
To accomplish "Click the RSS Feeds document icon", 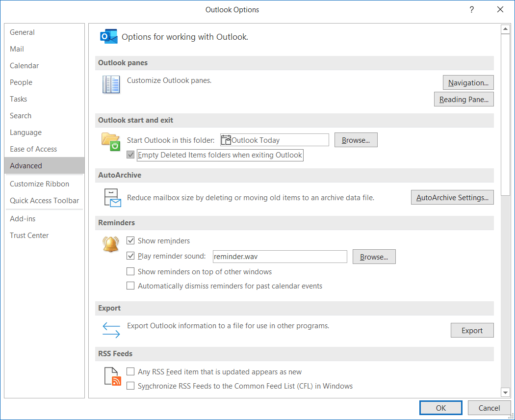I will [112, 376].
